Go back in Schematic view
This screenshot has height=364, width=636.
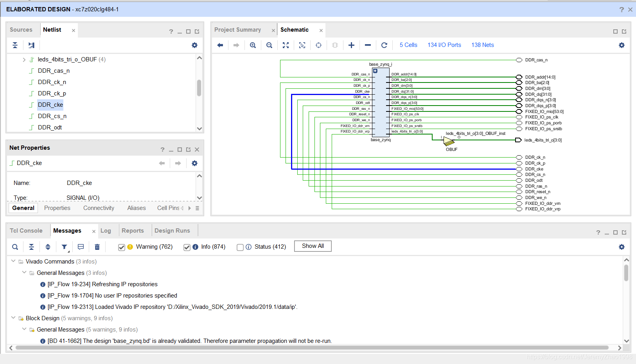(x=220, y=45)
